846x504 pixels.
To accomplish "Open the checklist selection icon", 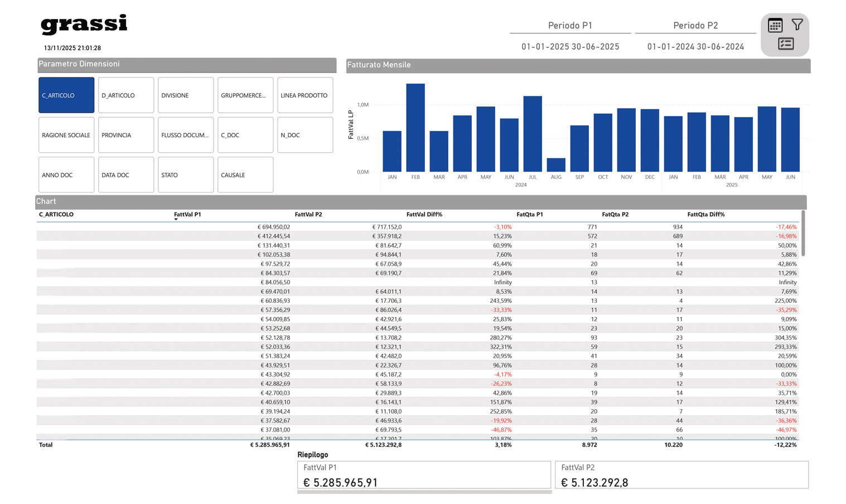I will pyautogui.click(x=785, y=44).
